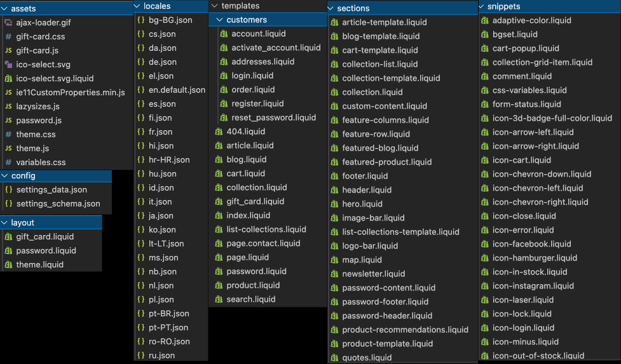The image size is (621, 364).
Task: Select cart-template.liquid in sections
Action: point(379,50)
